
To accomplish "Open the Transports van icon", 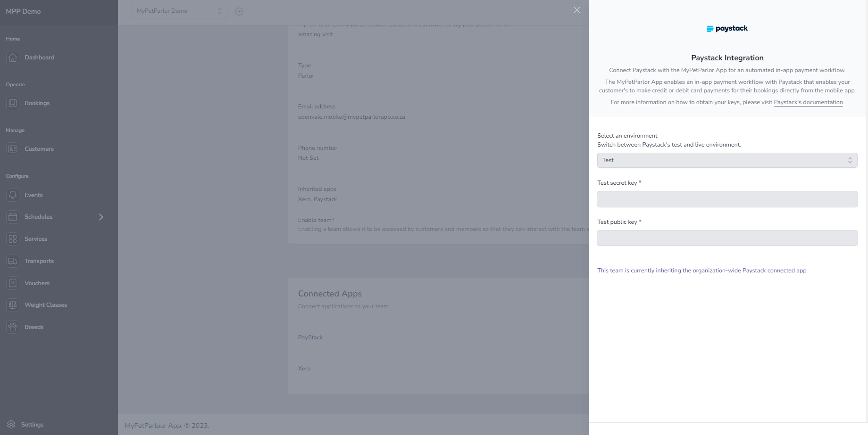I will click(13, 261).
